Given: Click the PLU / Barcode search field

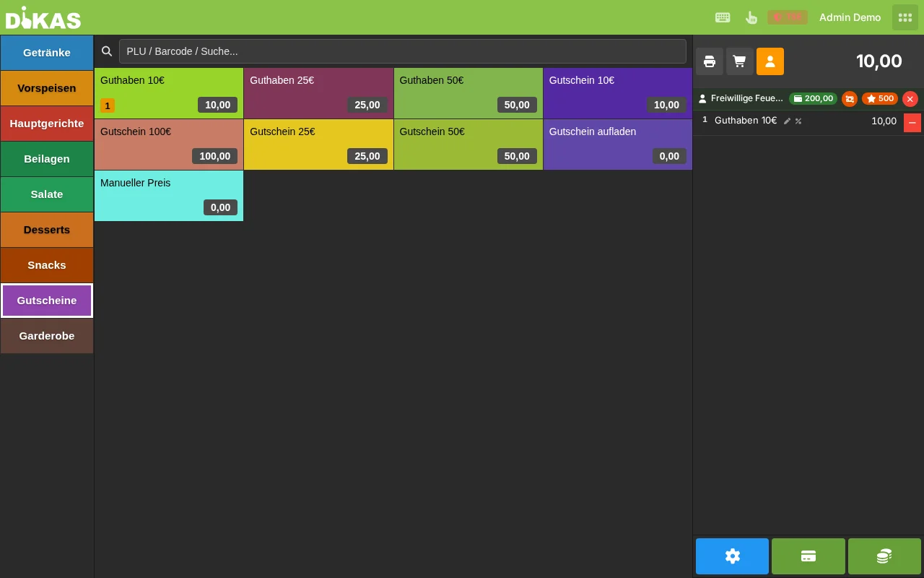Looking at the screenshot, I should pyautogui.click(x=403, y=51).
